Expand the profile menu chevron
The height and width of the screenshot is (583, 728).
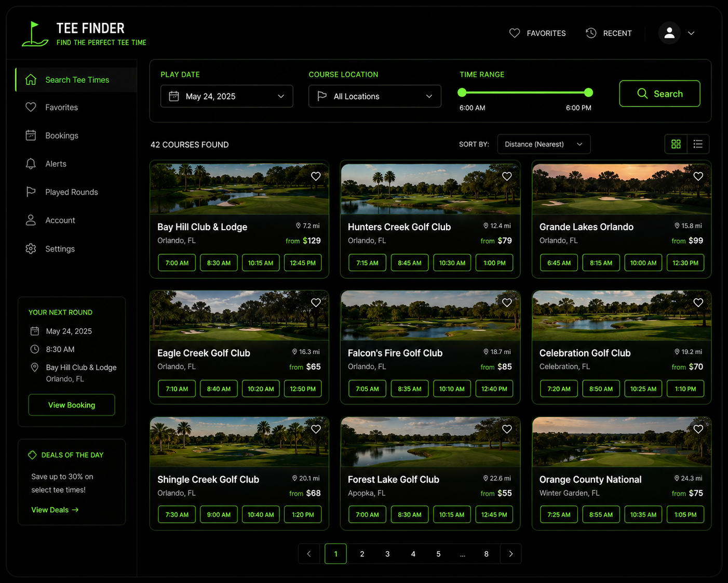pos(691,33)
